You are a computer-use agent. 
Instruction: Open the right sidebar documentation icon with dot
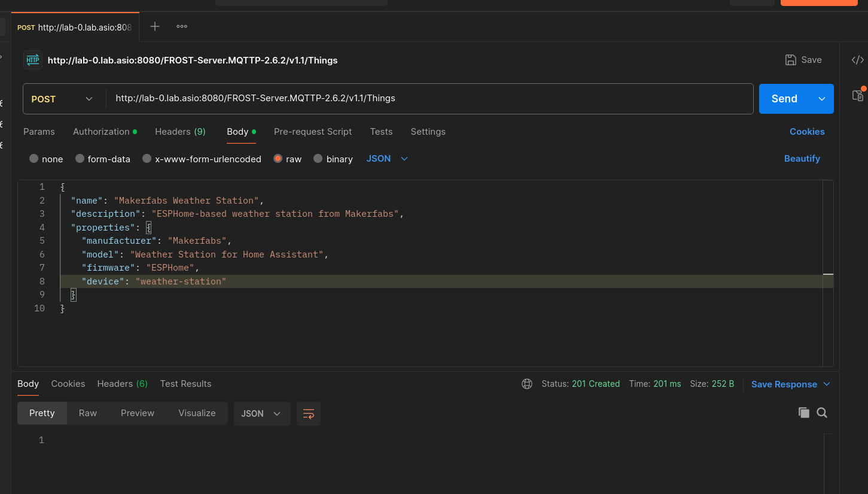(858, 95)
